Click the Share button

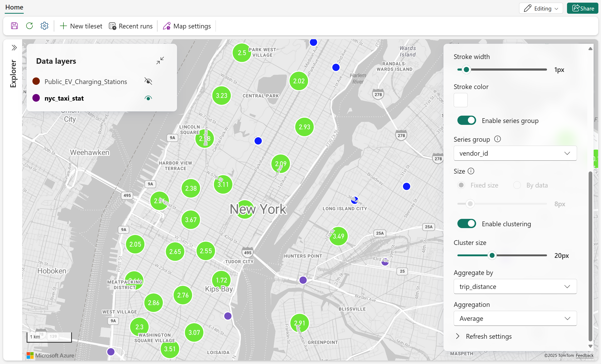(x=583, y=8)
